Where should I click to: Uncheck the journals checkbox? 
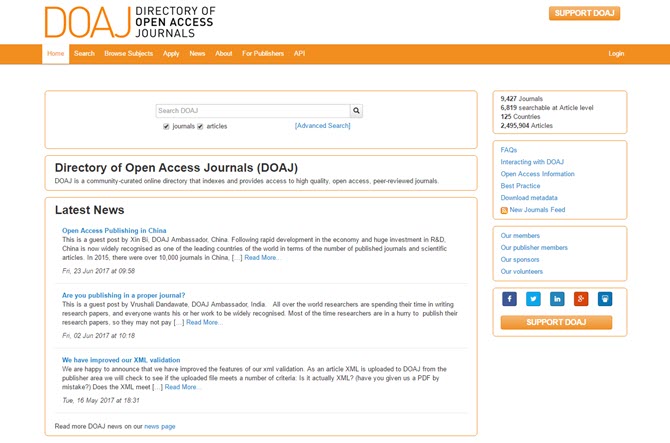click(166, 127)
